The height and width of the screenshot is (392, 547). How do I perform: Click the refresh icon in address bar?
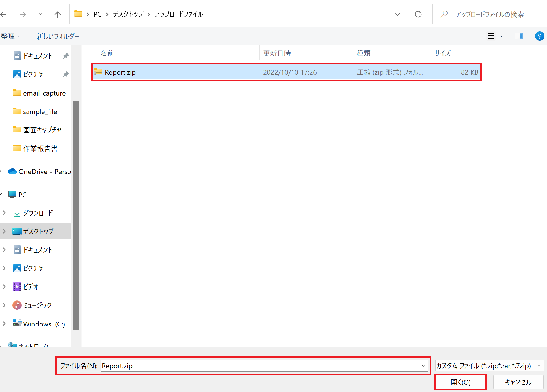(418, 14)
